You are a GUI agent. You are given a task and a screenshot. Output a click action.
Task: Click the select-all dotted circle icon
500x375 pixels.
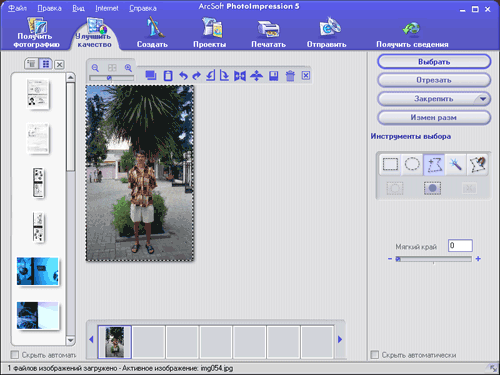[x=395, y=188]
